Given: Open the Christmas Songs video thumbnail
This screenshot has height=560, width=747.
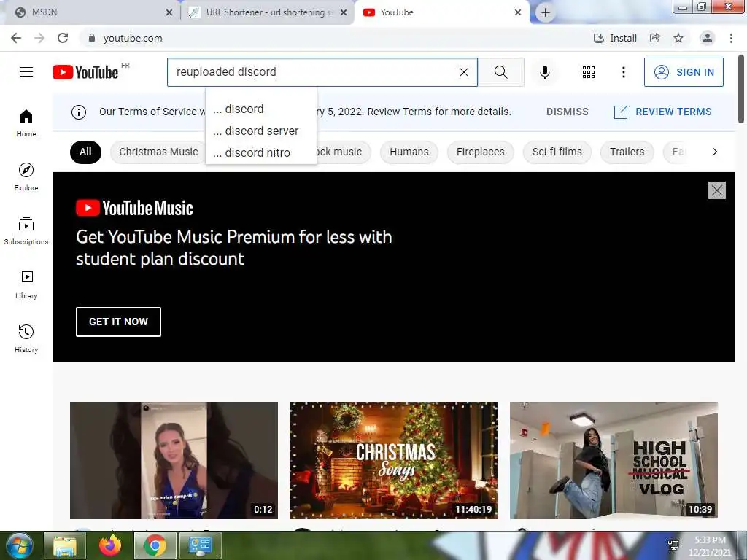Looking at the screenshot, I should 393,461.
